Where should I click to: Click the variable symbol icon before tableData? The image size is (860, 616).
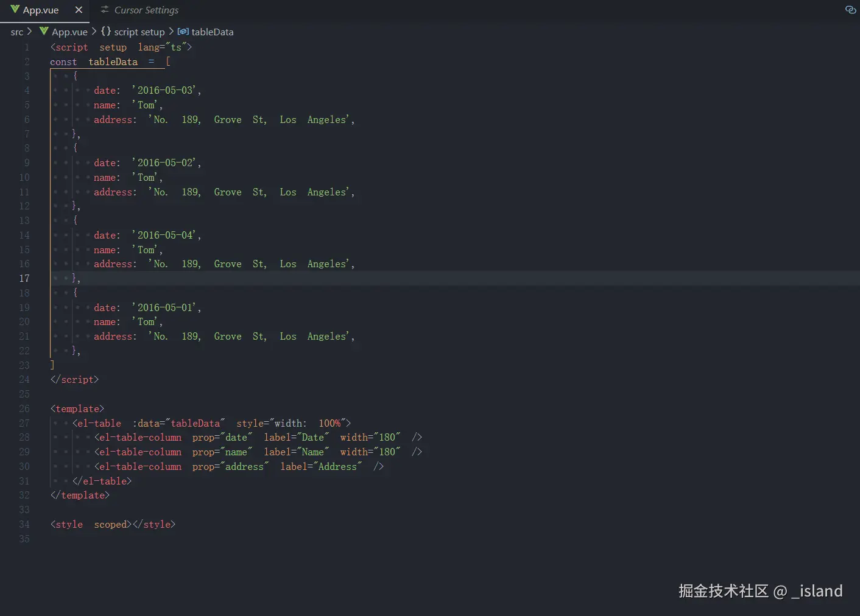click(x=183, y=31)
